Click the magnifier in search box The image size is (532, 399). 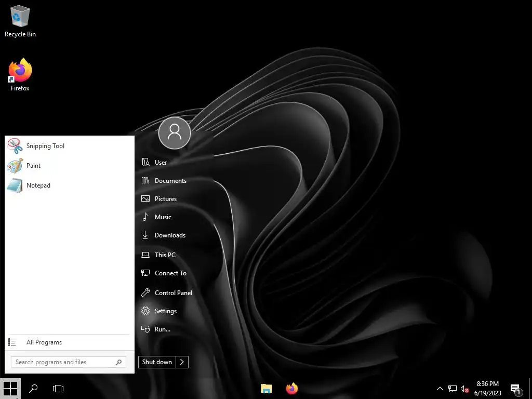click(x=119, y=362)
